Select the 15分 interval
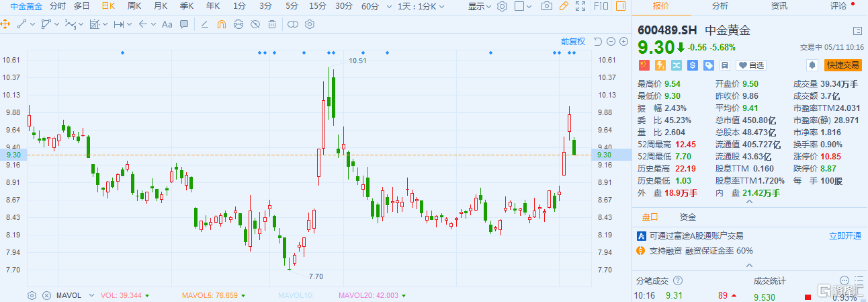This screenshot has width=868, height=302. [318, 6]
